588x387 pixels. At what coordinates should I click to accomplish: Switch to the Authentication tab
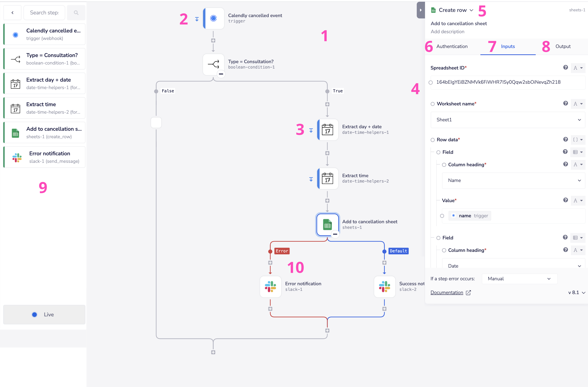pos(452,46)
